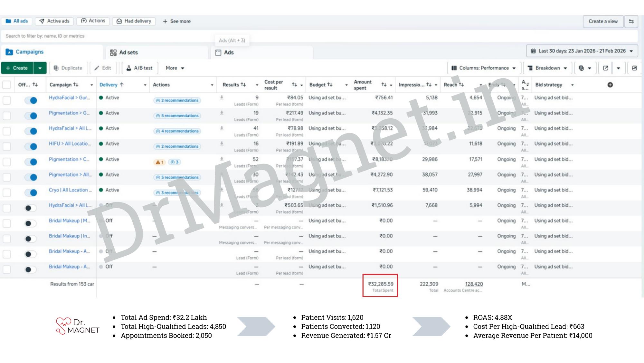Screen dimensions: 644x363
Task: Click the warning badge in Pigmentation > C row
Action: tap(159, 162)
